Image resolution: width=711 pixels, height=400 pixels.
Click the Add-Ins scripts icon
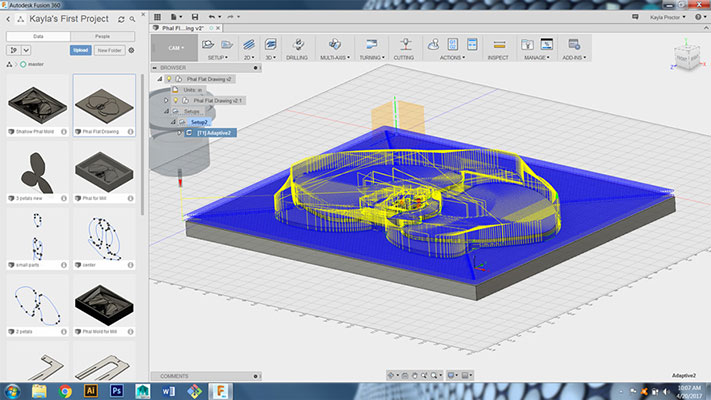click(574, 44)
